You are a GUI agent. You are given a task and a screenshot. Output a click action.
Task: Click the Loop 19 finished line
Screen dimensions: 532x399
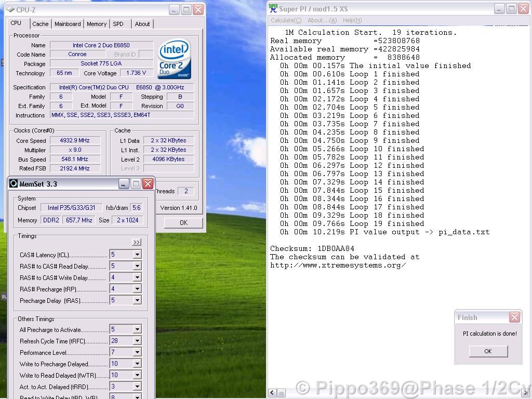tap(352, 223)
